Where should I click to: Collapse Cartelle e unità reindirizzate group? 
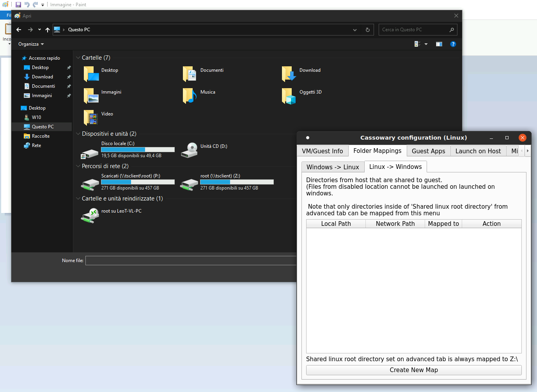click(x=78, y=199)
